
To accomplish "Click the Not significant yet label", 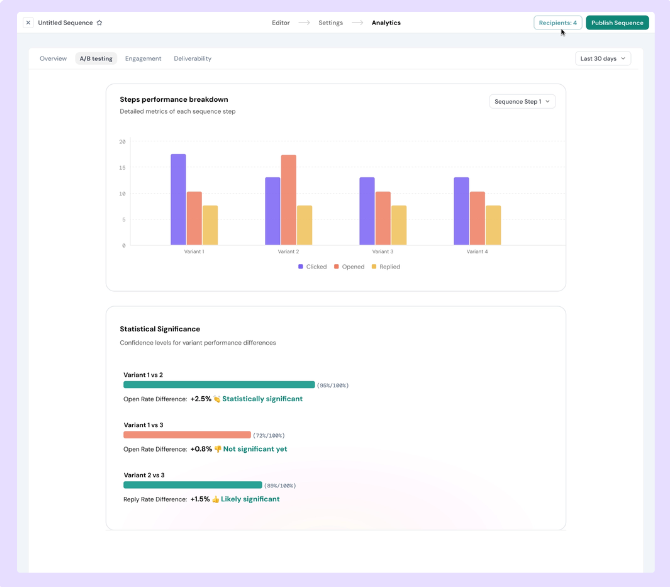I will coord(255,449).
